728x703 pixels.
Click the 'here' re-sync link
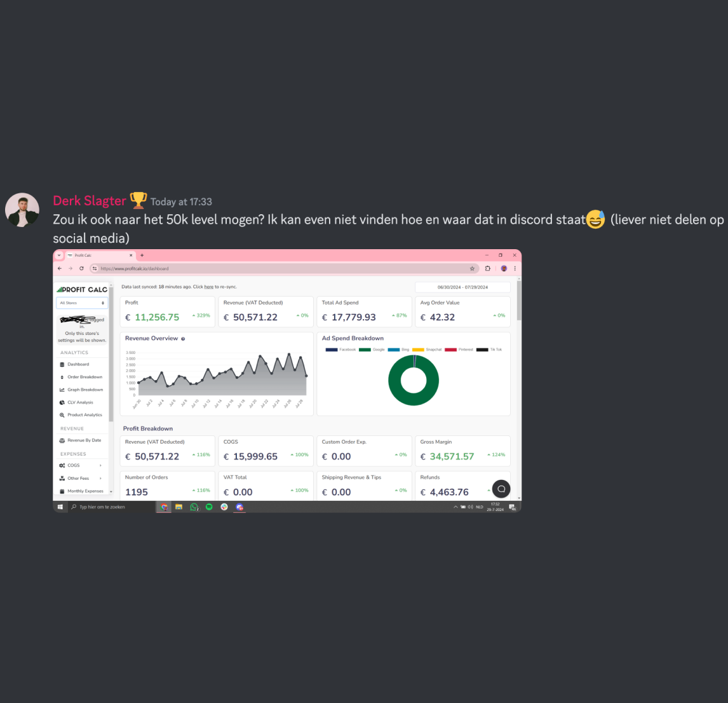point(209,287)
